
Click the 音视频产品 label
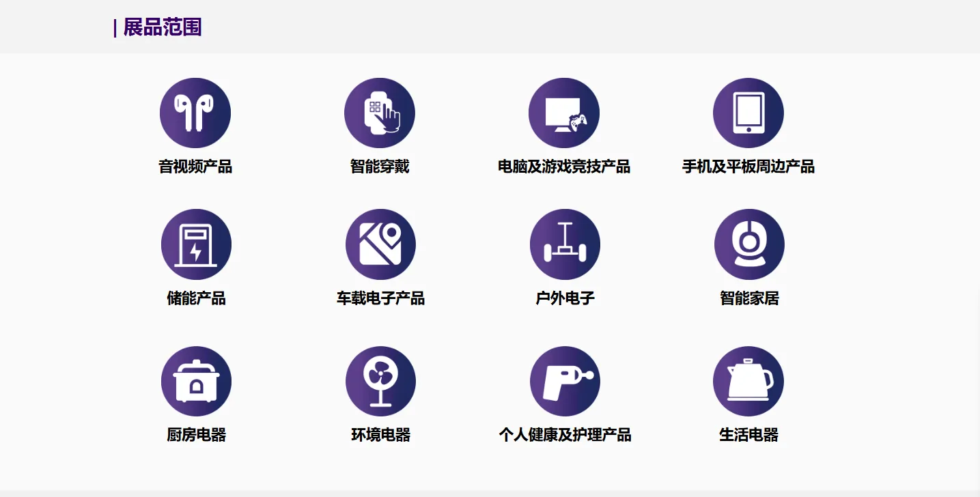(x=195, y=167)
